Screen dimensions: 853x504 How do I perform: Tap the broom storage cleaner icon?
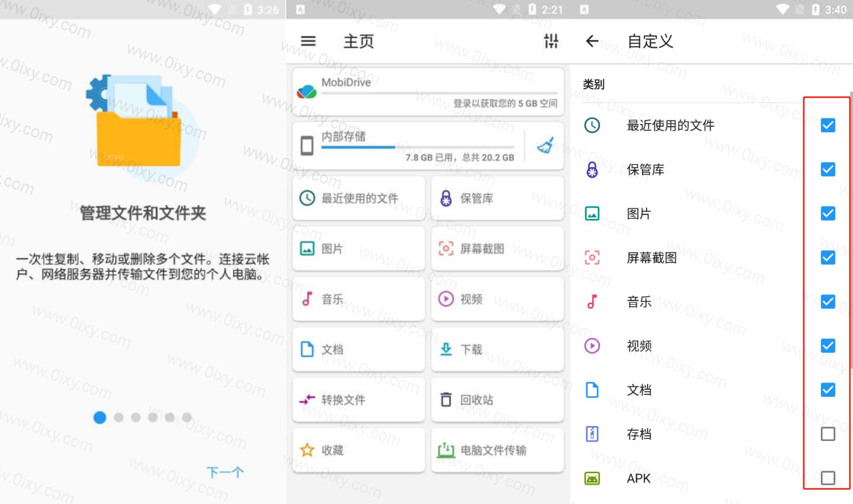(545, 146)
